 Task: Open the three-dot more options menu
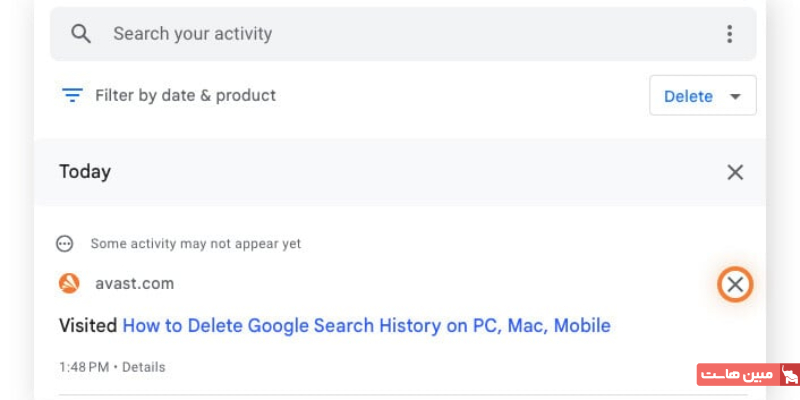[729, 34]
